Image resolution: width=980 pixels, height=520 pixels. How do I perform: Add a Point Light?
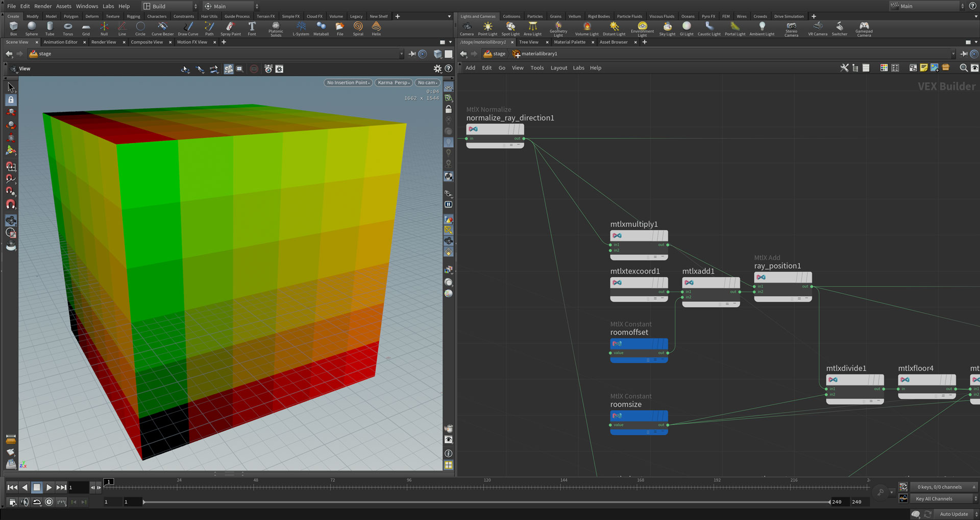click(x=487, y=29)
